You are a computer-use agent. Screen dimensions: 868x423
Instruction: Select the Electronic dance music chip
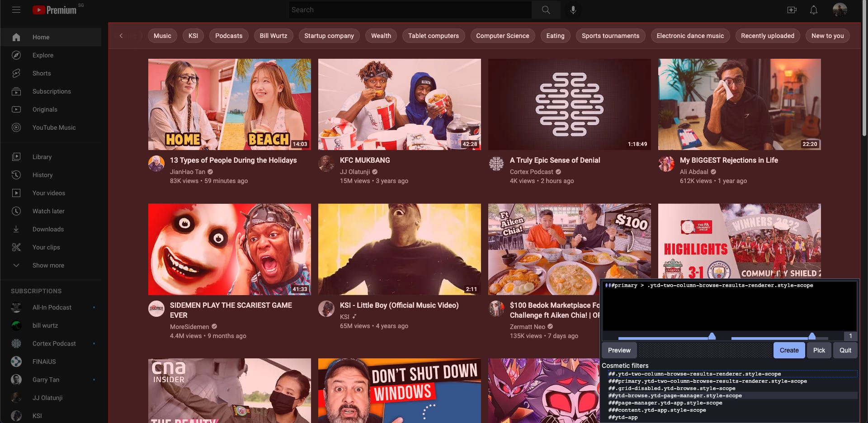690,36
